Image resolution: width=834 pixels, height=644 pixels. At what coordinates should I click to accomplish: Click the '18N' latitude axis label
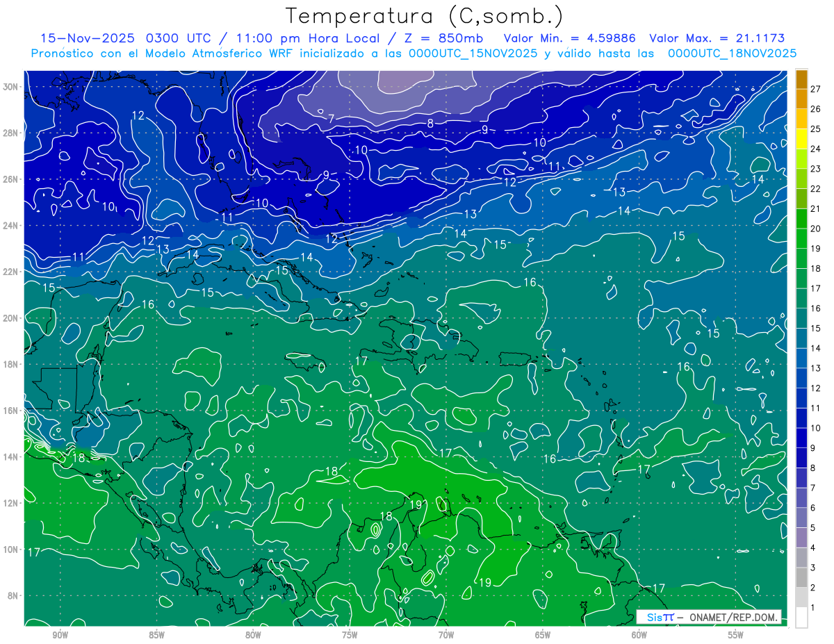tap(12, 364)
